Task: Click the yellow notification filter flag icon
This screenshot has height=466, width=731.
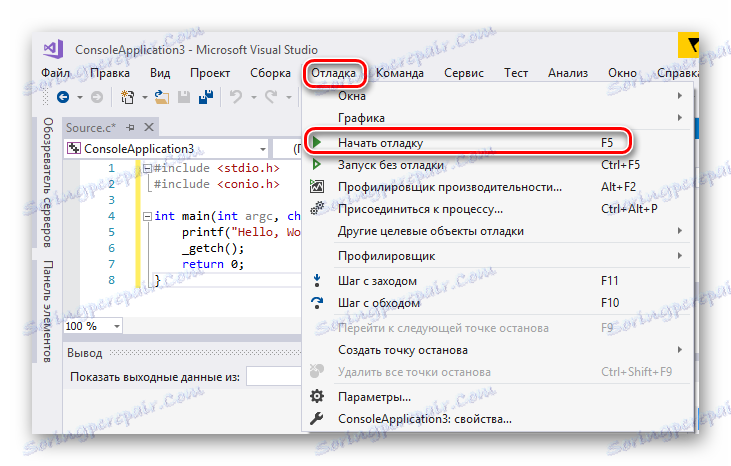Action: point(689,46)
